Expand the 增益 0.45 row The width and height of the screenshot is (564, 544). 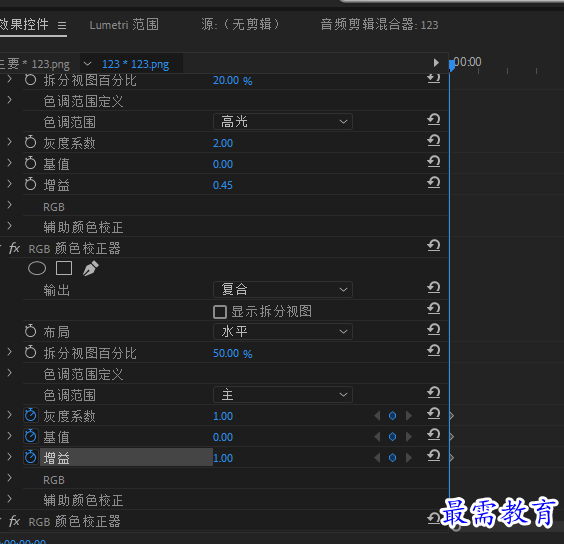(10, 184)
